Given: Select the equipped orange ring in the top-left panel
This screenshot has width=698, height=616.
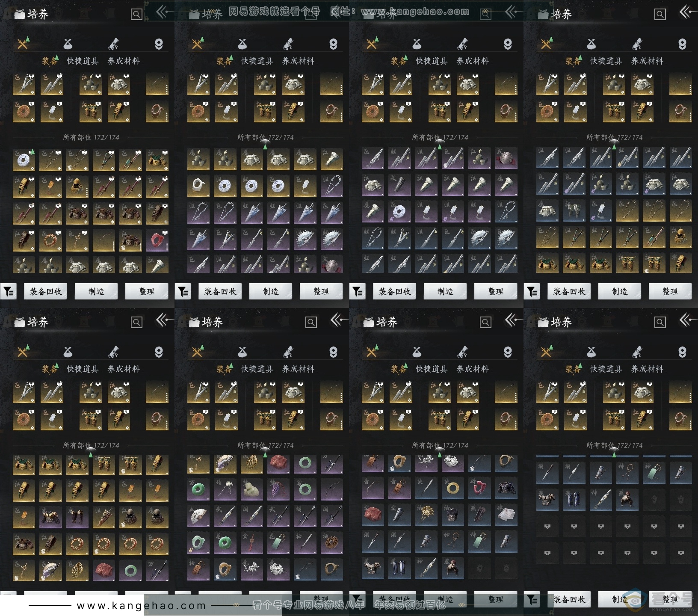Looking at the screenshot, I should (x=24, y=111).
